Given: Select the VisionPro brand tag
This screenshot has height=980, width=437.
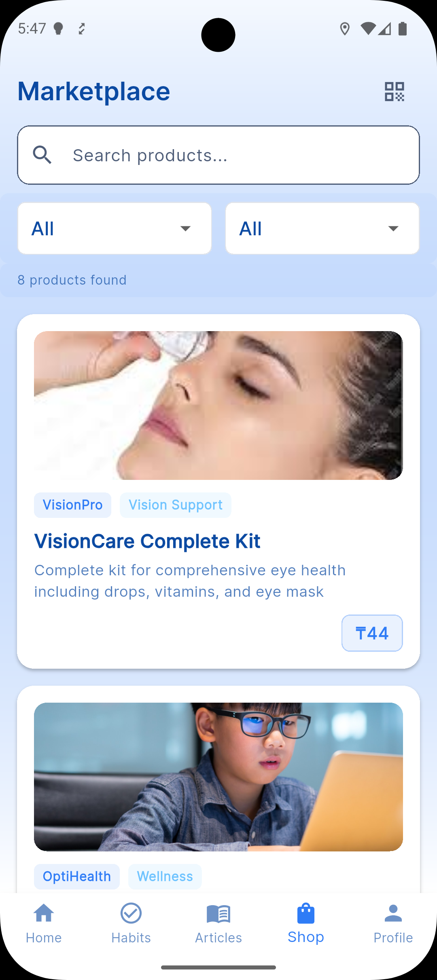Looking at the screenshot, I should (x=72, y=505).
